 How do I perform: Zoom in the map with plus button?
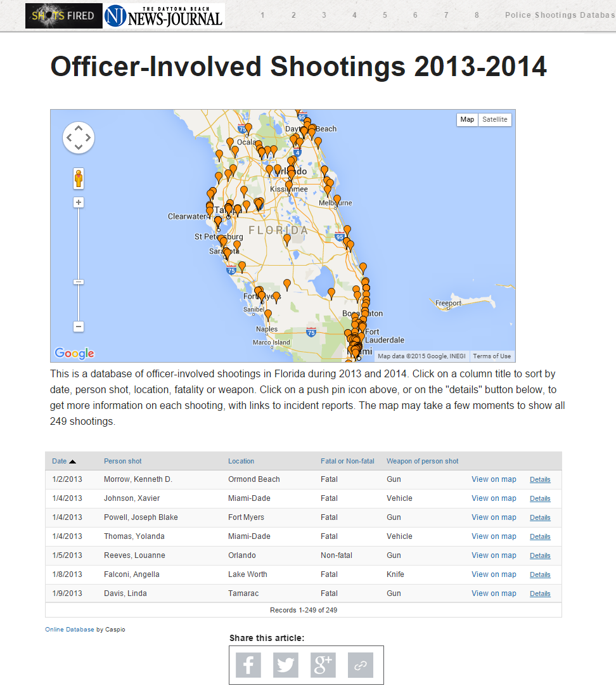[x=79, y=203]
